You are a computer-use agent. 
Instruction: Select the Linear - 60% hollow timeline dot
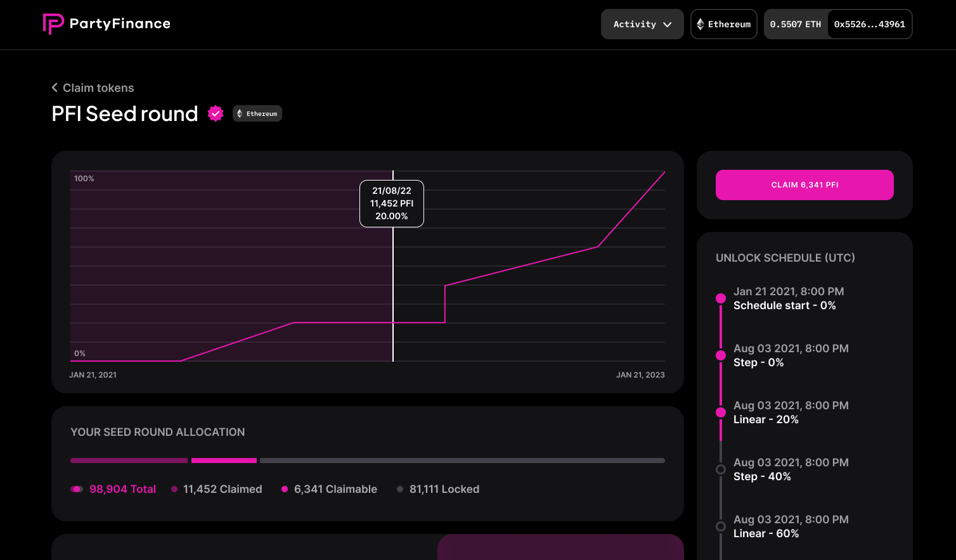[x=721, y=526]
